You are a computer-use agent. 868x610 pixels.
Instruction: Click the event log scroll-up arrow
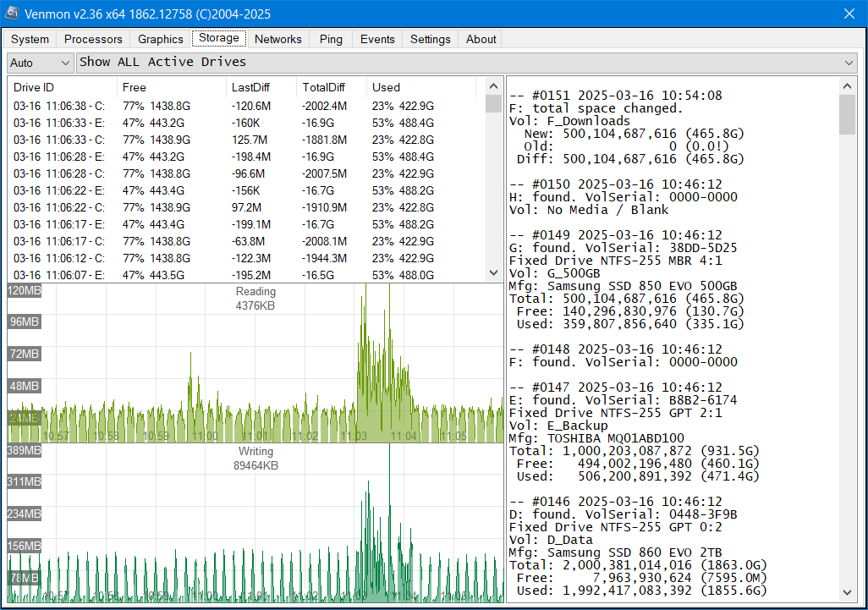[847, 85]
